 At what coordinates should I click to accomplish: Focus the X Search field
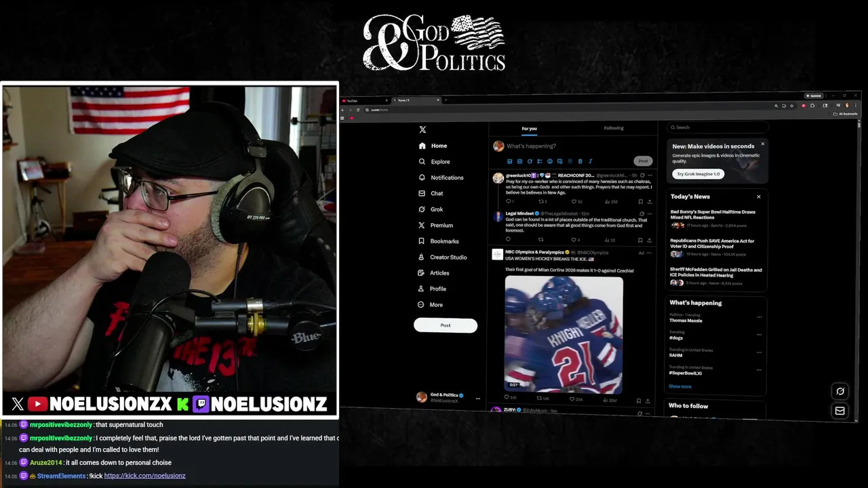[x=717, y=127]
